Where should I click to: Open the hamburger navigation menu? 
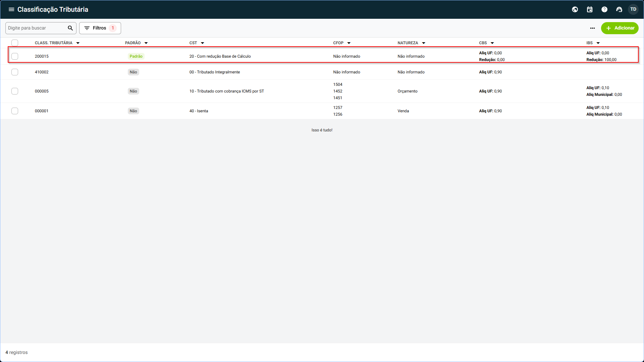tap(11, 9)
